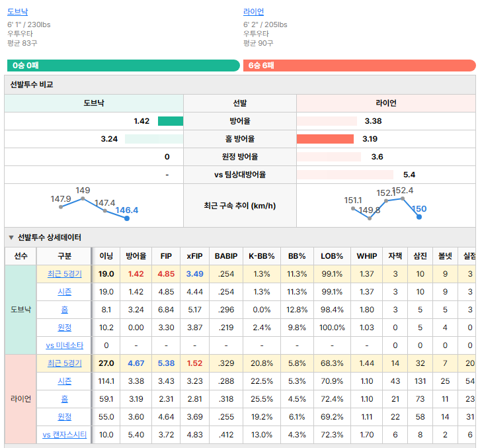Click 도브낙's green 방어율 bar
This screenshot has width=480, height=448.
pos(171,121)
